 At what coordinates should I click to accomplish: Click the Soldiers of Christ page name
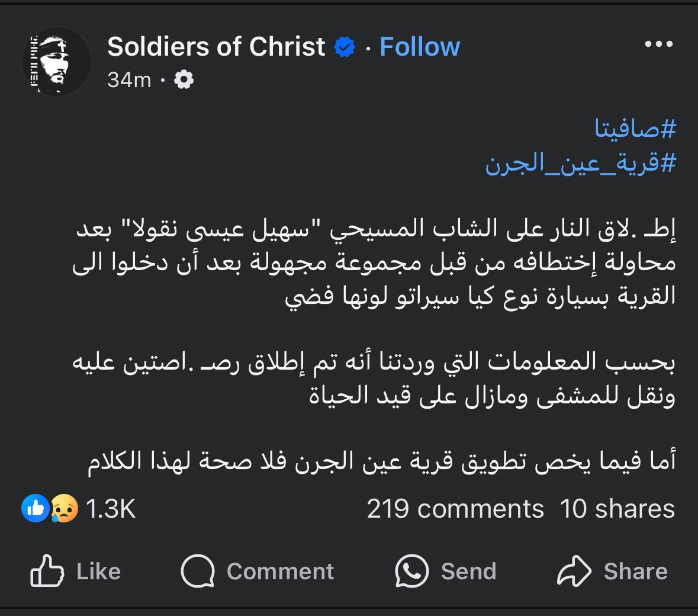[216, 47]
